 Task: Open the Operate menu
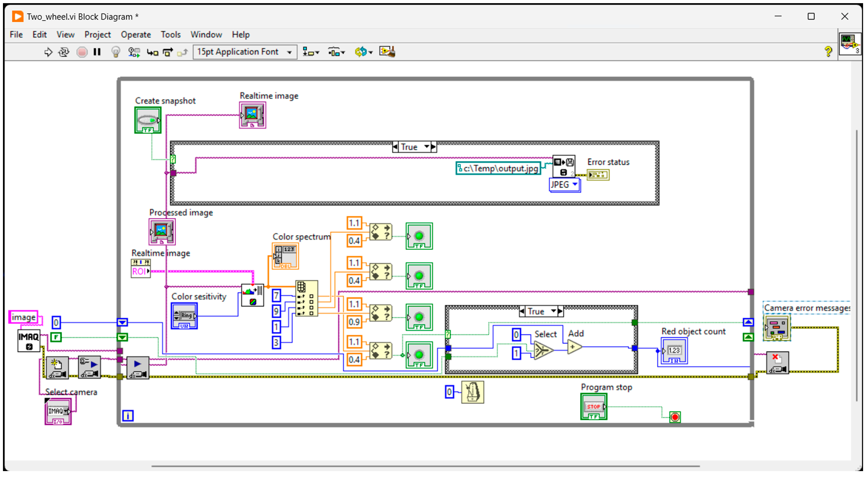tap(136, 34)
